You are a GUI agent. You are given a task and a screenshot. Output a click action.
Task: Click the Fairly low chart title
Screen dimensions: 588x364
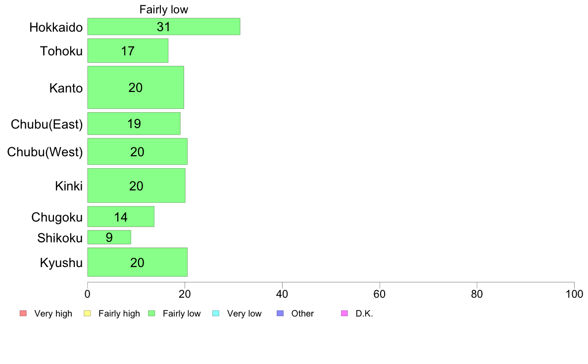[x=164, y=9]
